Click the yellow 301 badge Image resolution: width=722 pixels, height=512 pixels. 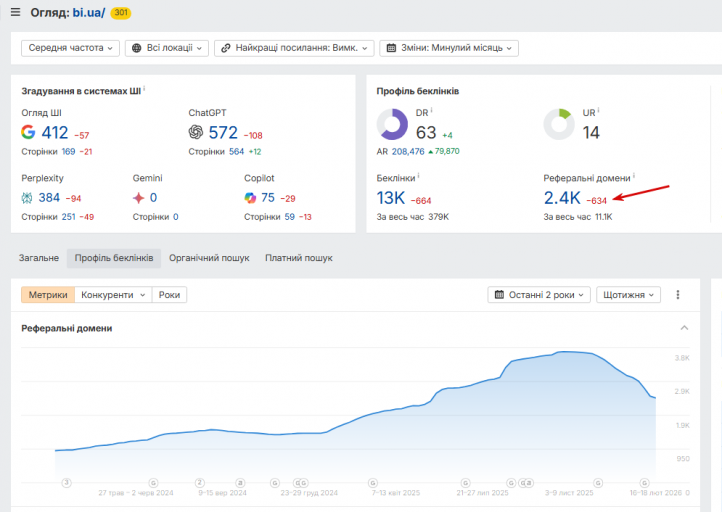point(121,12)
